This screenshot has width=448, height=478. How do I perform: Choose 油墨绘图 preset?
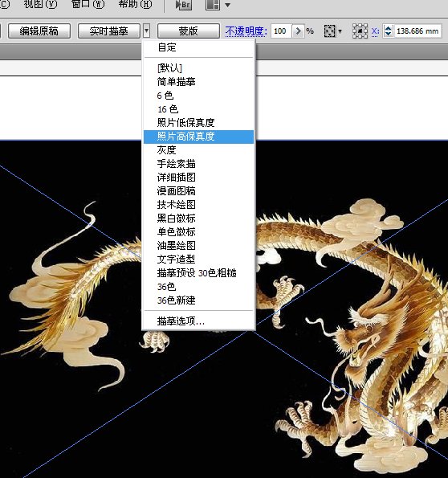tap(198, 246)
